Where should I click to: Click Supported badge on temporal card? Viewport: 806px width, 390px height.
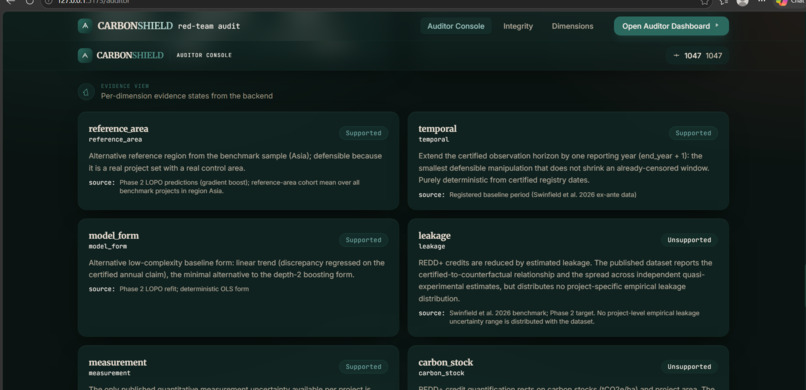click(x=693, y=133)
